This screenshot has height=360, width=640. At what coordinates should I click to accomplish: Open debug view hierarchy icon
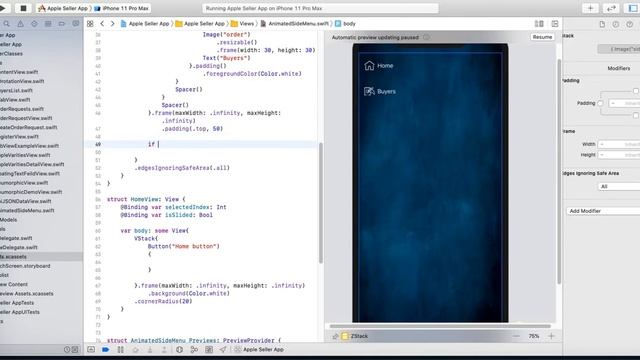(180, 350)
